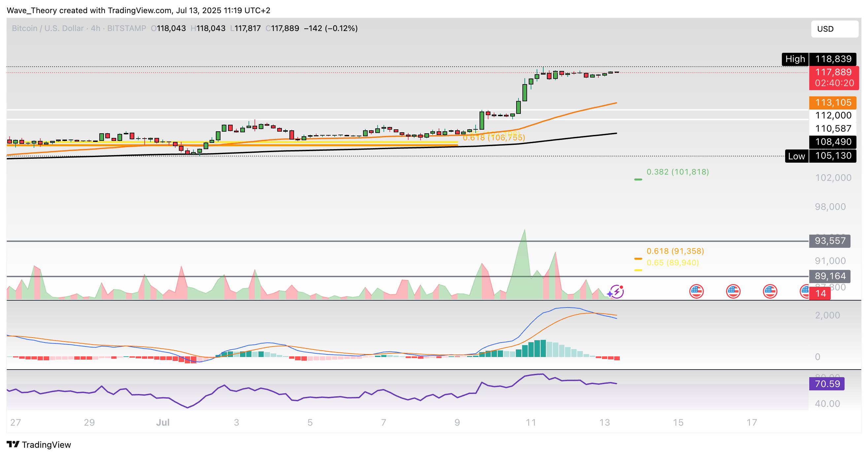Viewport: 868px width, 456px height.
Task: Click the first US flag economic event icon
Action: point(696,291)
